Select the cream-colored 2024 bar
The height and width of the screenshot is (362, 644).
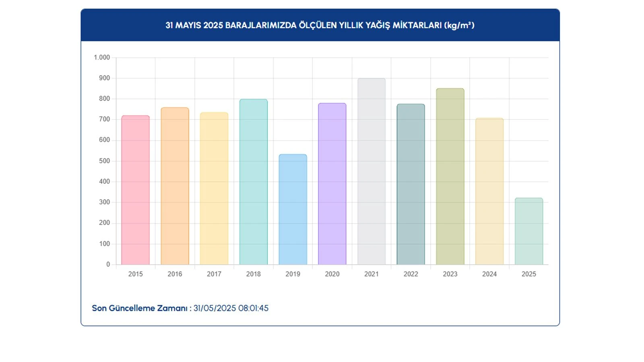point(489,191)
